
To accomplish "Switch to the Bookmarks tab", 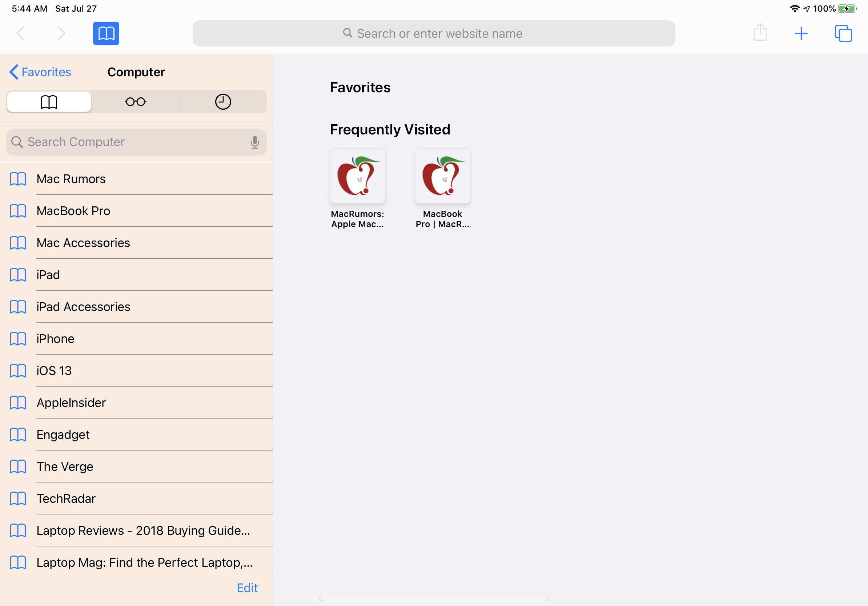I will pos(49,102).
